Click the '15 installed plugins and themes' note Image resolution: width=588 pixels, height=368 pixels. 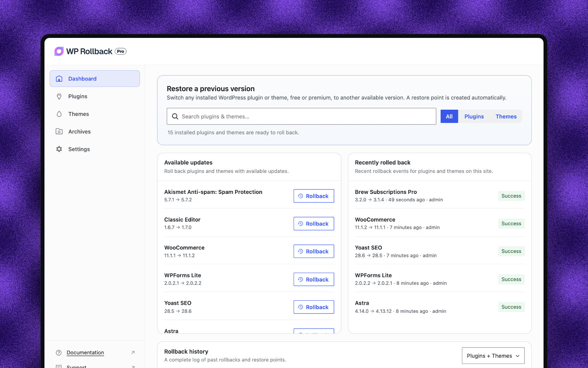233,132
